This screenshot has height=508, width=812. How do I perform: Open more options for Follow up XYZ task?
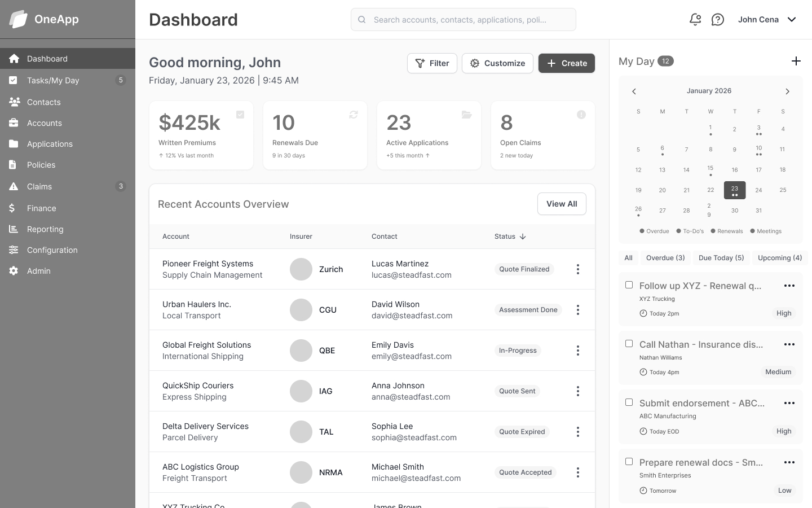pos(789,286)
